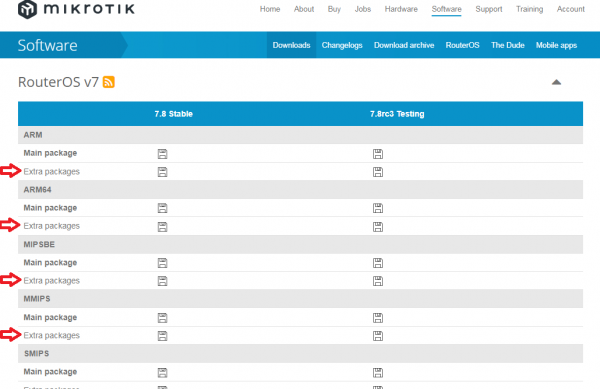Click the SMIPS section heading

pyautogui.click(x=36, y=353)
